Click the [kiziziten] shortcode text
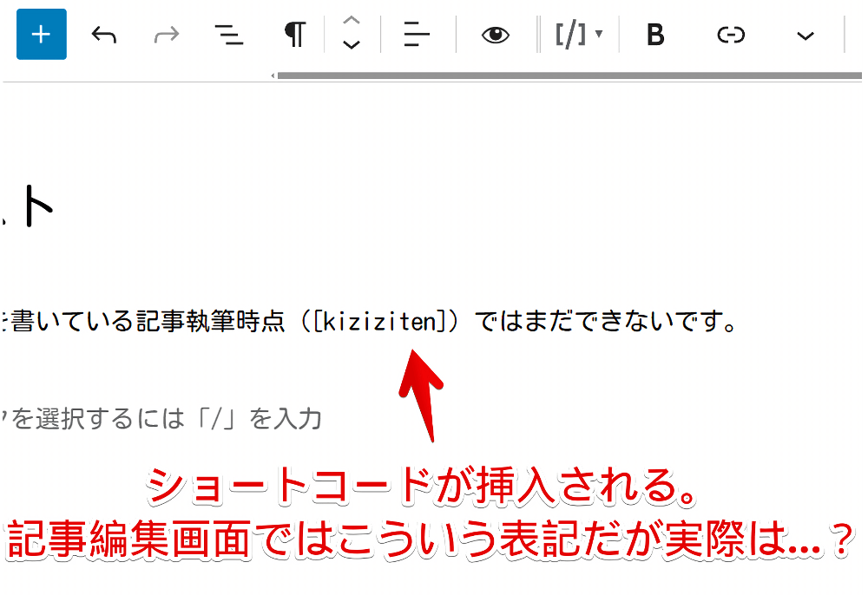The image size is (868, 595). pos(380,321)
